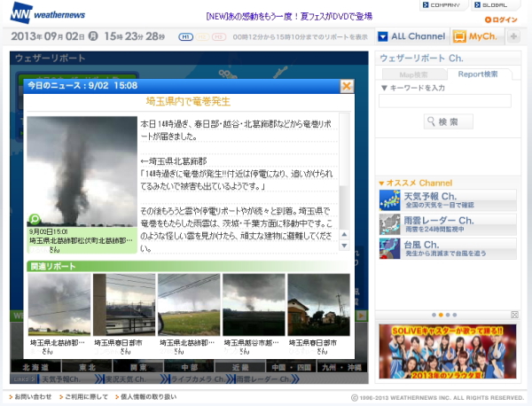Viewport: 532px width, 406px height.
Task: Click the expand icon above the SOLiVE banner
Action: pos(515,315)
